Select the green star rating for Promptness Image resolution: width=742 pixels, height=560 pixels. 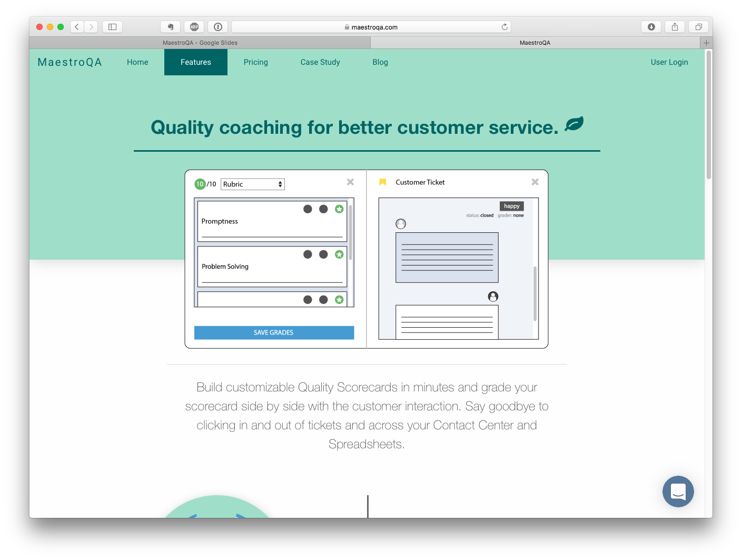(339, 209)
